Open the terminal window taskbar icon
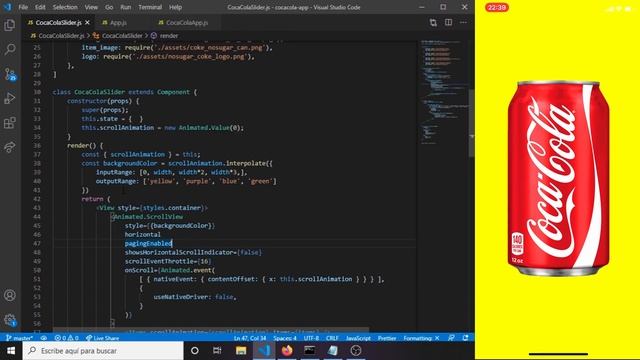The image size is (640, 360). pos(310,351)
